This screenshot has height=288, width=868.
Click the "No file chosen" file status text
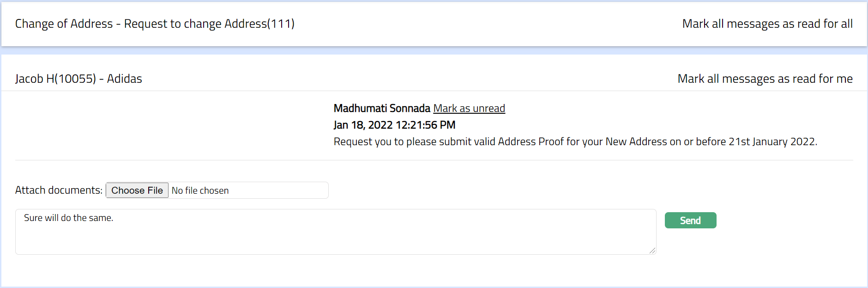click(200, 190)
